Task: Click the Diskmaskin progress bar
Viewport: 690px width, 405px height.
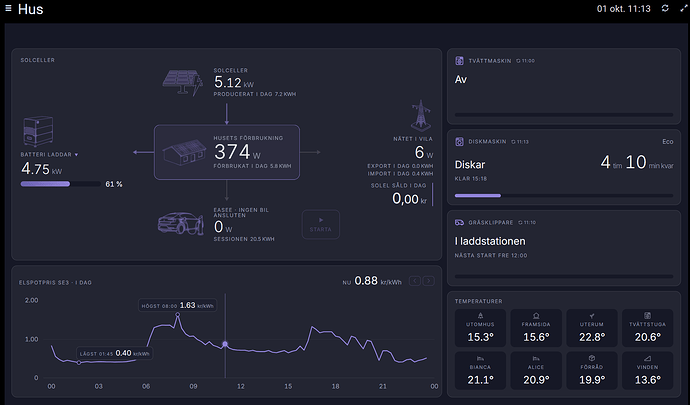Action: pyautogui.click(x=564, y=195)
